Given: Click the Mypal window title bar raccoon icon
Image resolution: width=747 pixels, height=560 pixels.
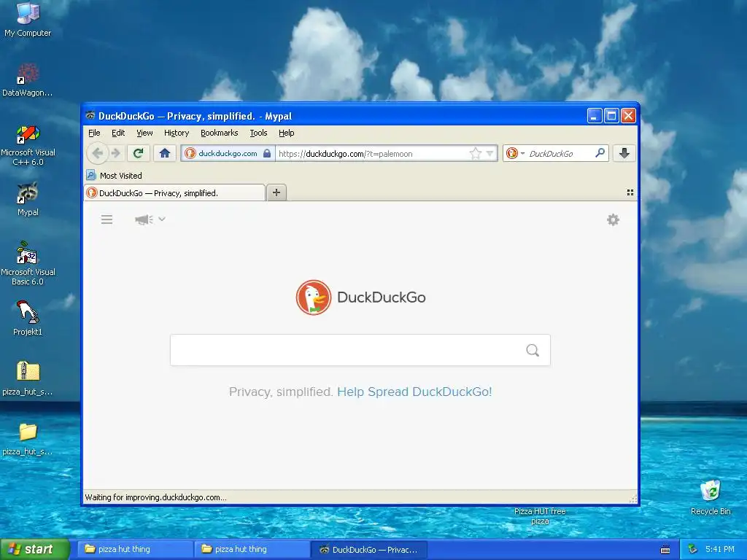Looking at the screenshot, I should [x=90, y=115].
